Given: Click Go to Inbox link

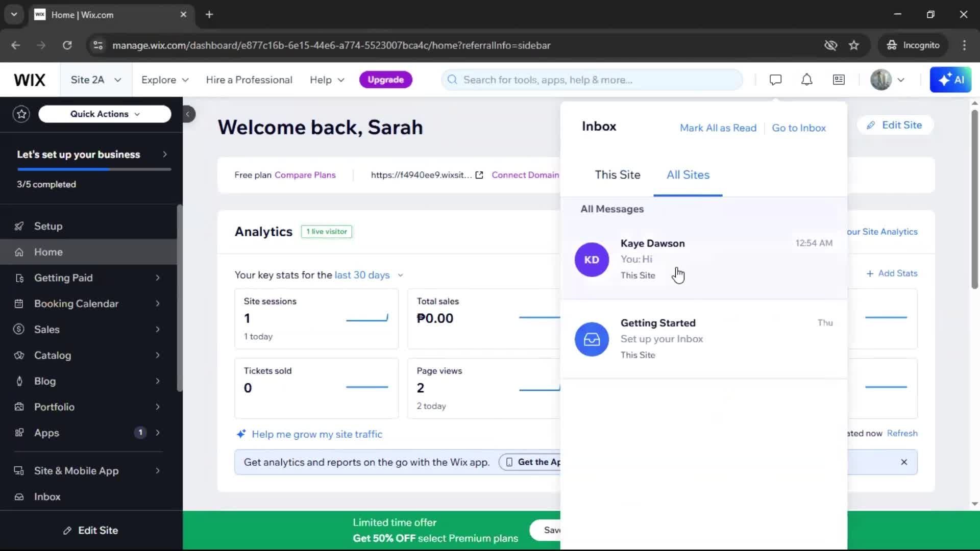Looking at the screenshot, I should pos(798,128).
